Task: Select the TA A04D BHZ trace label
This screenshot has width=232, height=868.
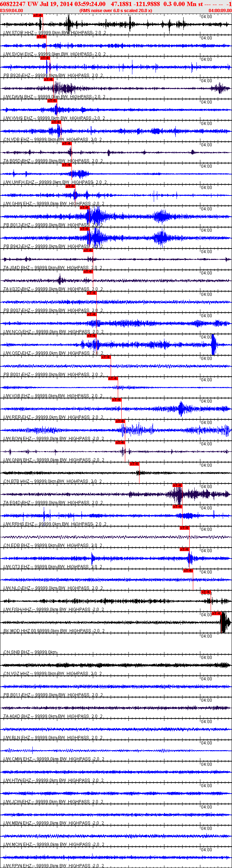Action: click(53, 716)
